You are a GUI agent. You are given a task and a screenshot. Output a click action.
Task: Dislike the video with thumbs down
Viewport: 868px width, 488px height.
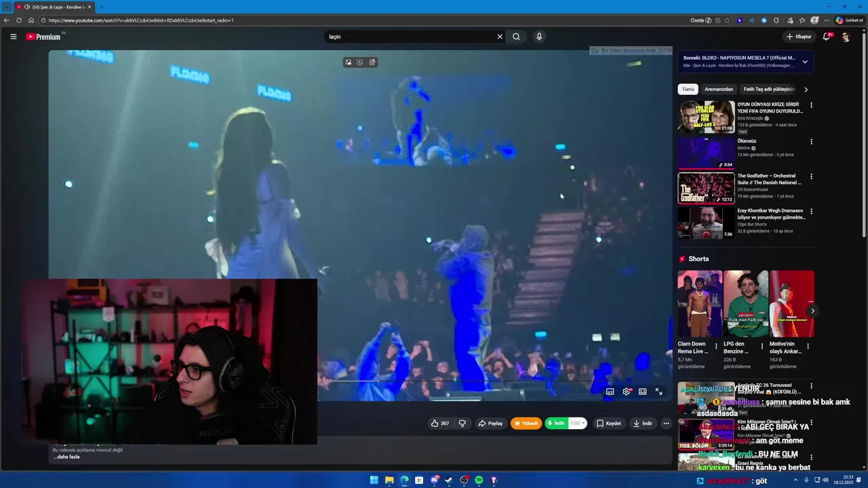(x=462, y=424)
